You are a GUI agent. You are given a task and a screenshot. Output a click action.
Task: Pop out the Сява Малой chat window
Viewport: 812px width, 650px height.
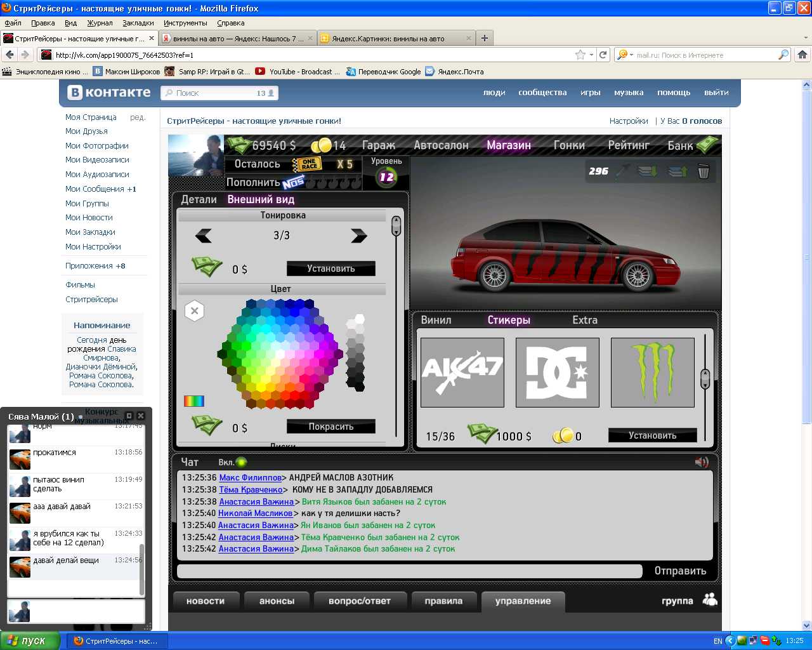pos(129,416)
